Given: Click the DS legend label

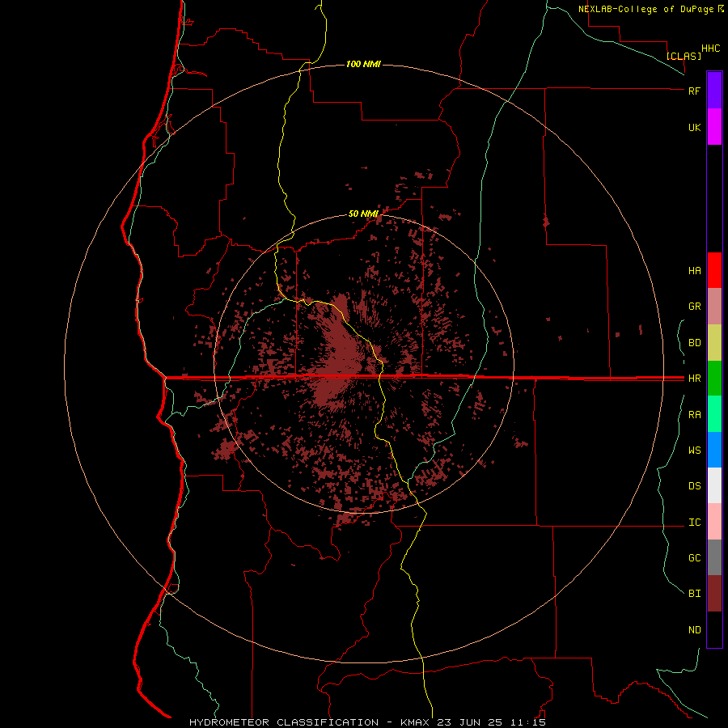Looking at the screenshot, I should point(694,486).
